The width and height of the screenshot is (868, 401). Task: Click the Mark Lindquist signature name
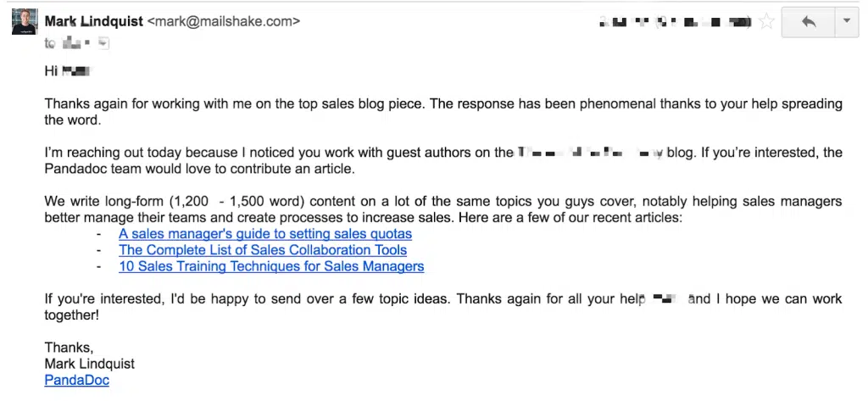(x=89, y=364)
